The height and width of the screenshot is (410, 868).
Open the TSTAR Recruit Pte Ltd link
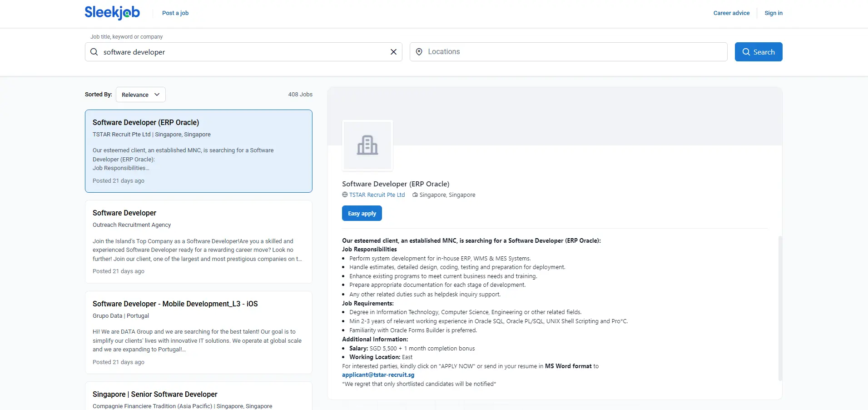coord(377,195)
